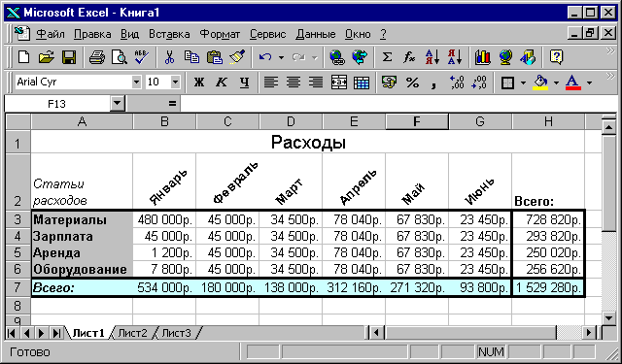Open the Name Box dropdown arrow

point(117,104)
